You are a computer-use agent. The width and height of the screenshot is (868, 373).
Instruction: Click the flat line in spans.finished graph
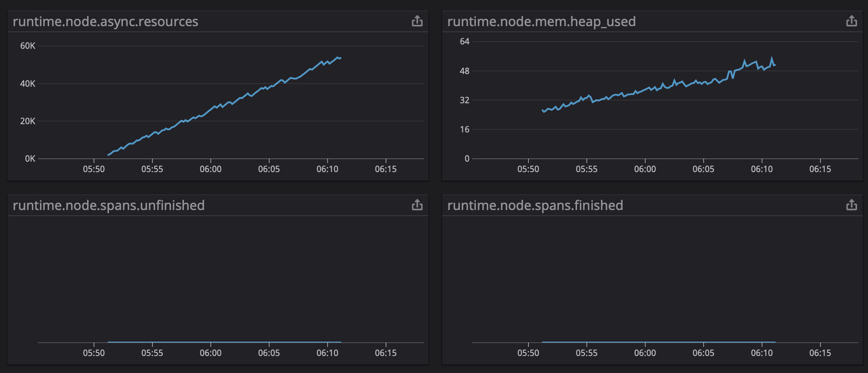pyautogui.click(x=659, y=342)
